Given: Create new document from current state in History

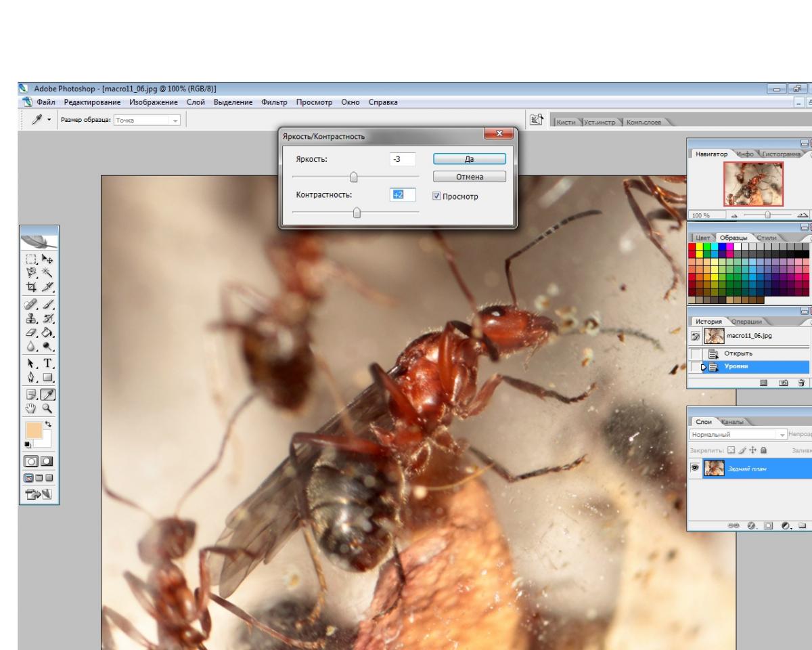Looking at the screenshot, I should coord(763,383).
